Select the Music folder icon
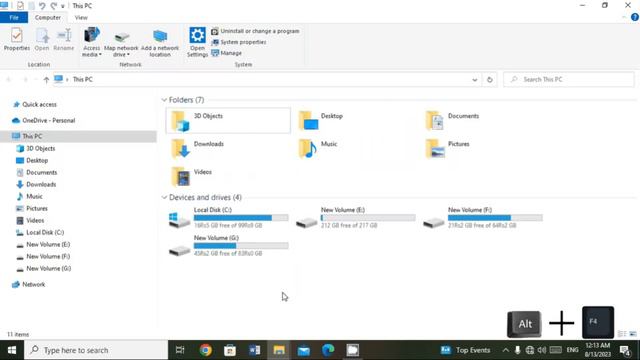The height and width of the screenshot is (360, 640). (308, 149)
